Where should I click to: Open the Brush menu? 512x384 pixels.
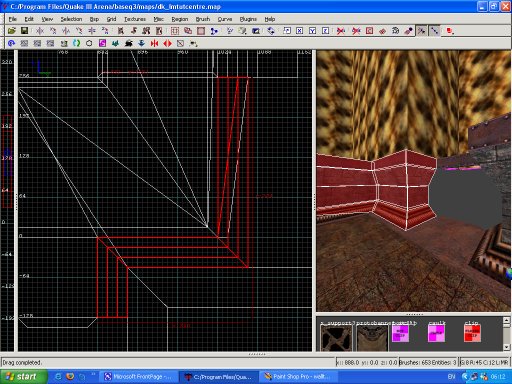click(x=203, y=19)
